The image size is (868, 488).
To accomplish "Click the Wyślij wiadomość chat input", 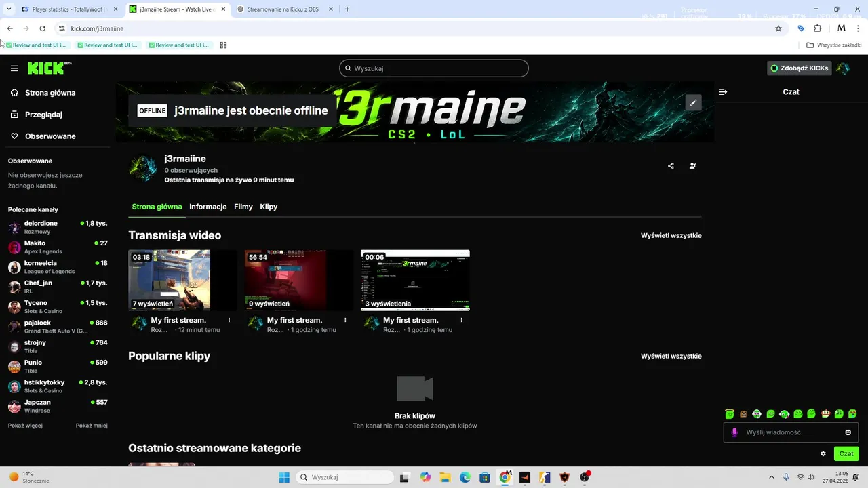I will pos(791,432).
